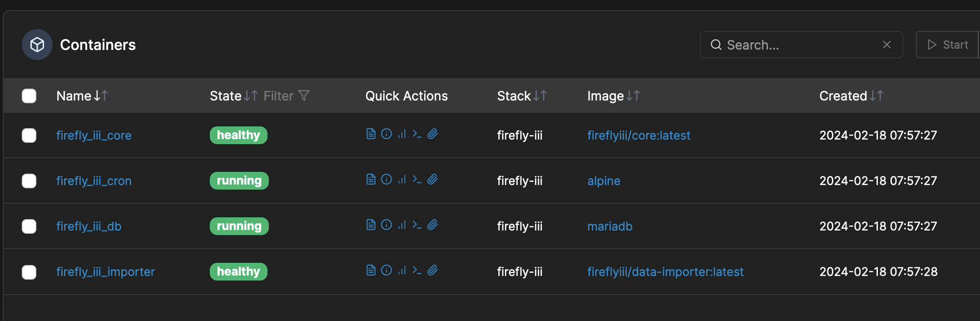Screen dimensions: 980x321
Task: Click inspect icon for firefly_iii_importer
Action: pyautogui.click(x=386, y=270)
